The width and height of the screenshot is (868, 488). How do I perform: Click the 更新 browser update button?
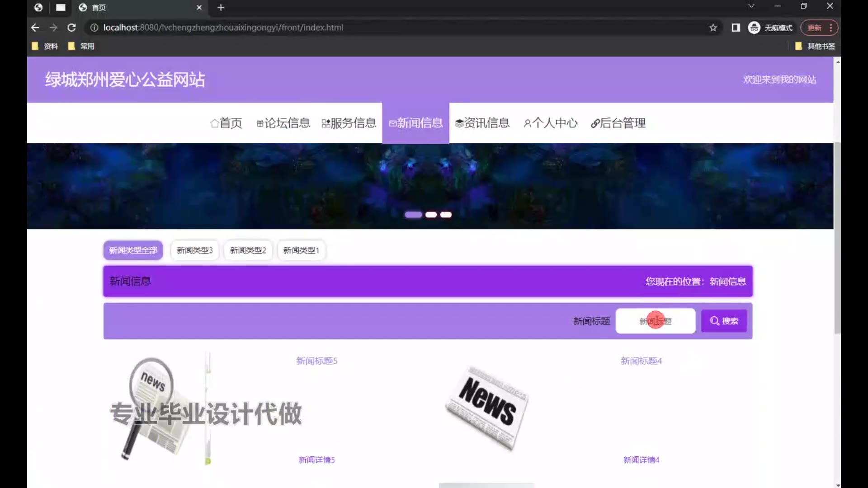pos(815,28)
